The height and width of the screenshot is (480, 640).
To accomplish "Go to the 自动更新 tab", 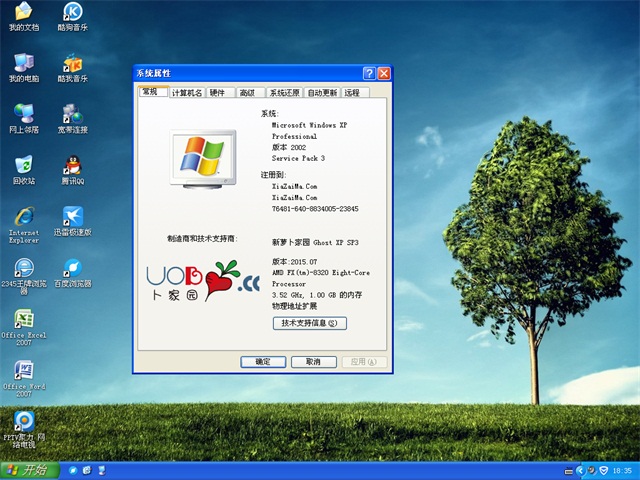I will [x=322, y=93].
